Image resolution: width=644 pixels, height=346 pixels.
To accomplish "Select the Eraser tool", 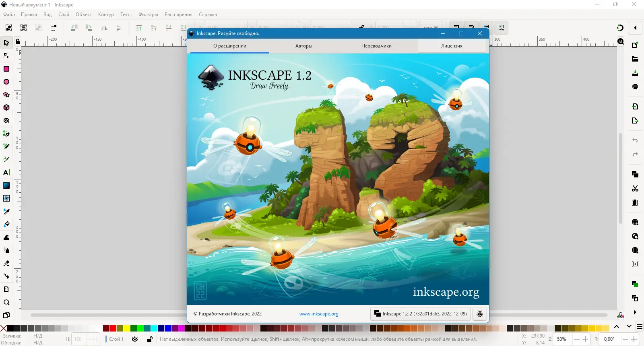I will (x=6, y=263).
